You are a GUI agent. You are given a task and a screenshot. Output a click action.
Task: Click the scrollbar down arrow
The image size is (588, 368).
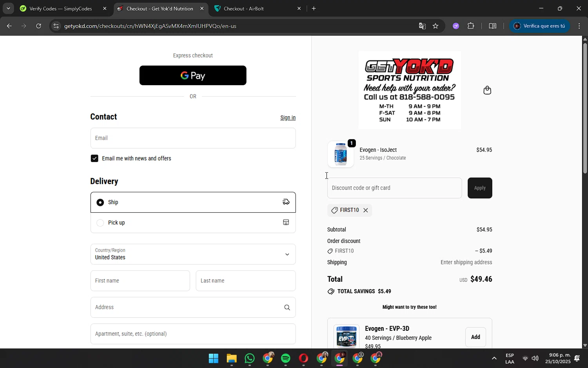(x=585, y=346)
